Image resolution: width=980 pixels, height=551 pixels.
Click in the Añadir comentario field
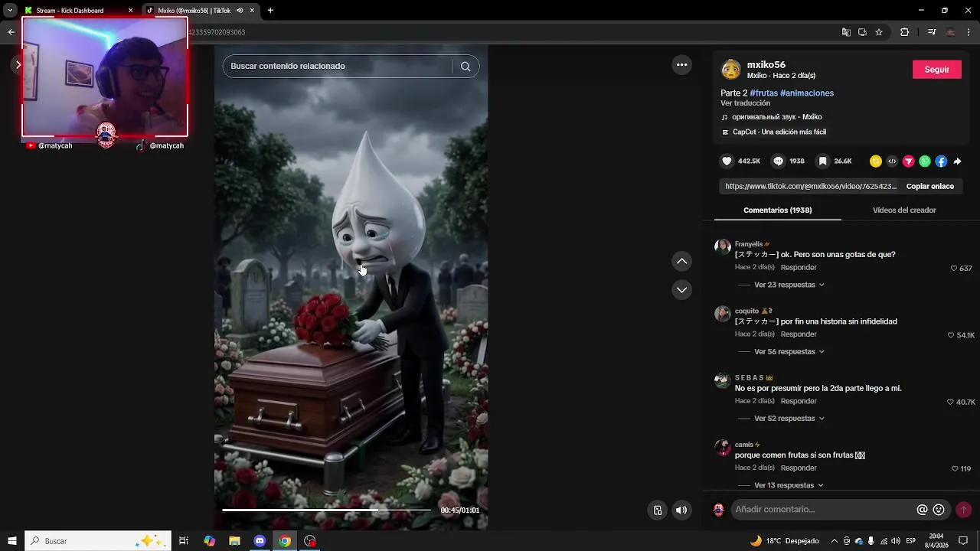(822, 510)
